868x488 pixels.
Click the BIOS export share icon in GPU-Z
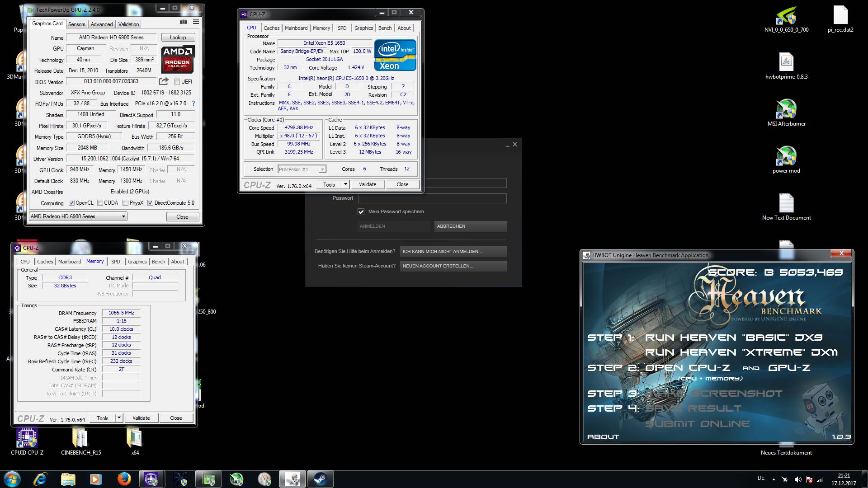164,81
